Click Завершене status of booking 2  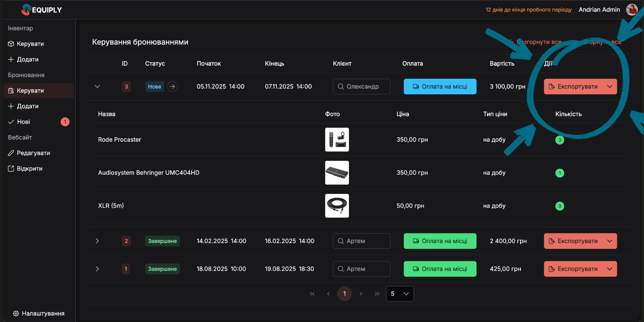pos(162,241)
